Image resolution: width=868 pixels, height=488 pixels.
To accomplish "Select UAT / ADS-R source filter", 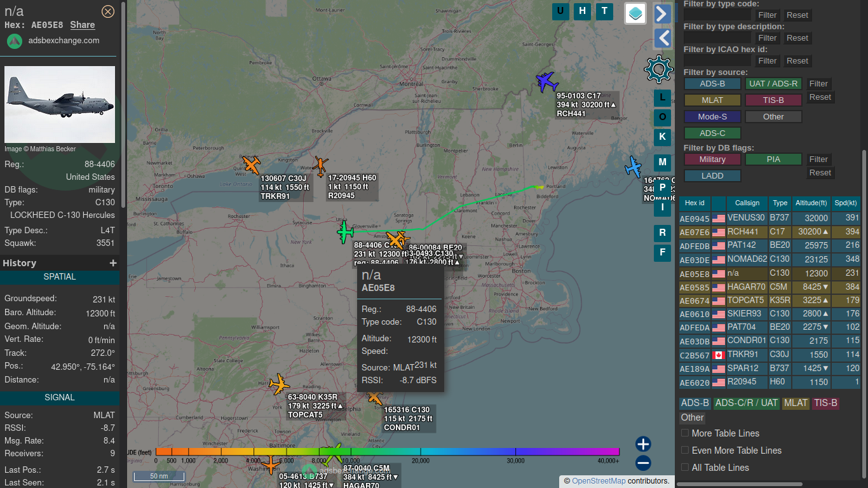I will point(773,83).
